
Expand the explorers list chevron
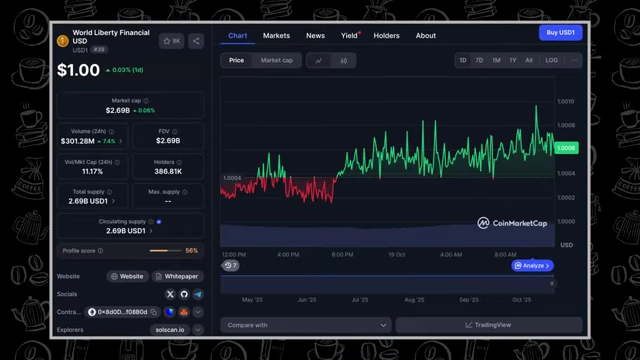[x=198, y=329]
